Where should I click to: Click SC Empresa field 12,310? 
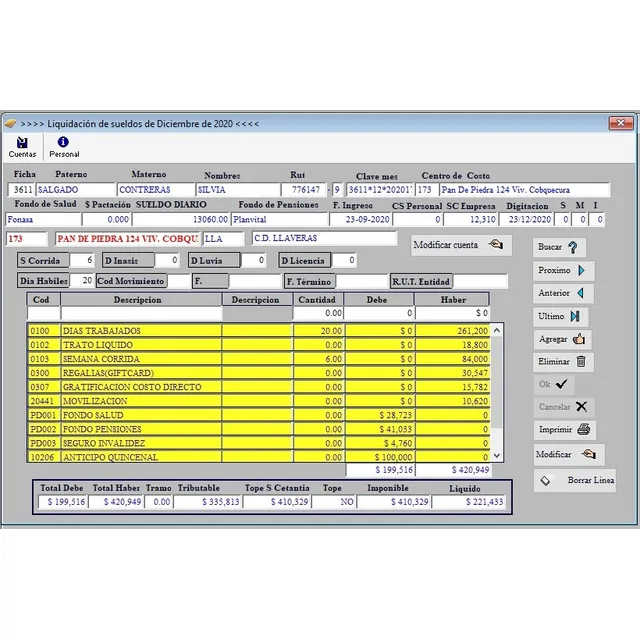click(x=470, y=220)
